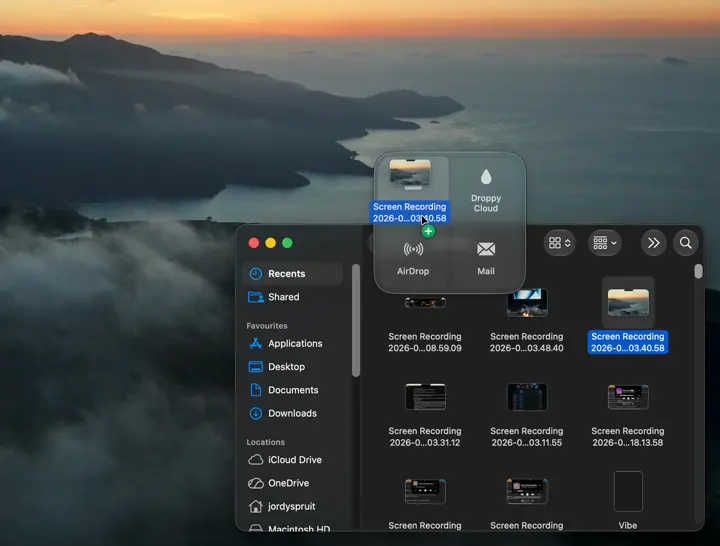Minimize Finder with the yellow button
Viewport: 720px width, 546px height.
pyautogui.click(x=270, y=243)
